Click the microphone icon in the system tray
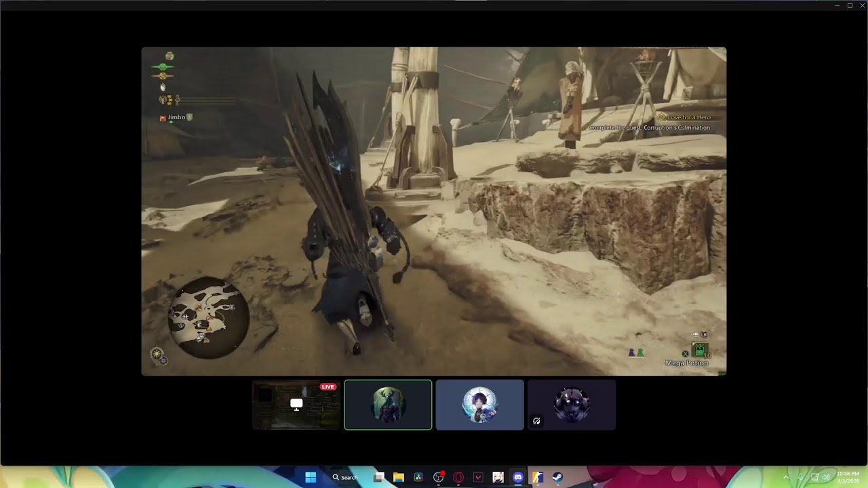Viewport: 868px width, 488px height. click(801, 477)
